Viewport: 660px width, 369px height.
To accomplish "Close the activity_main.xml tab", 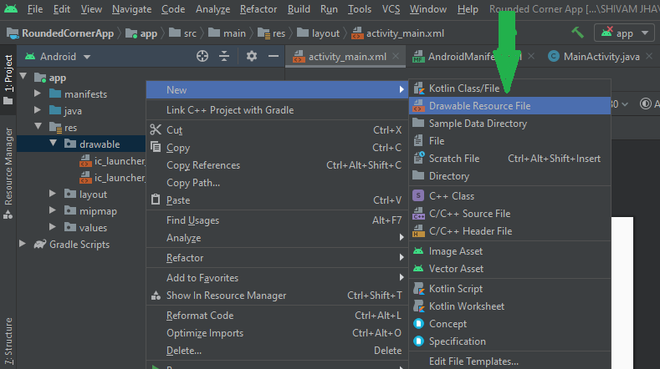I will point(396,56).
